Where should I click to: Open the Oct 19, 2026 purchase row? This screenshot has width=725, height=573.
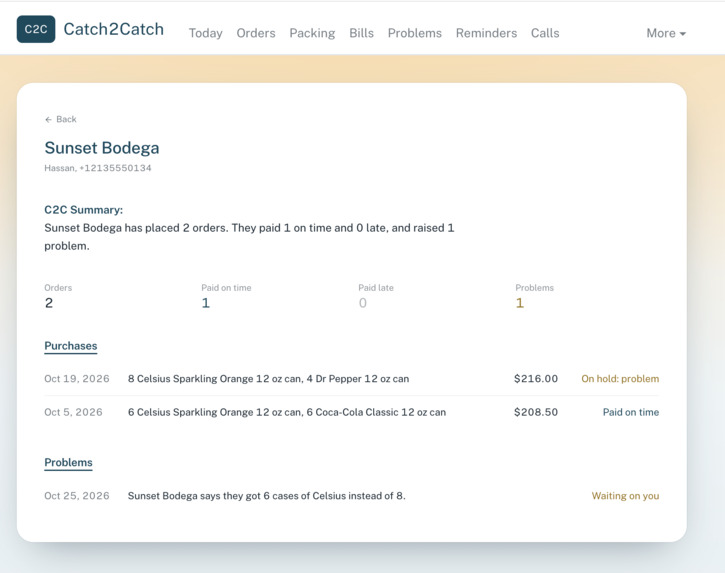coord(352,379)
